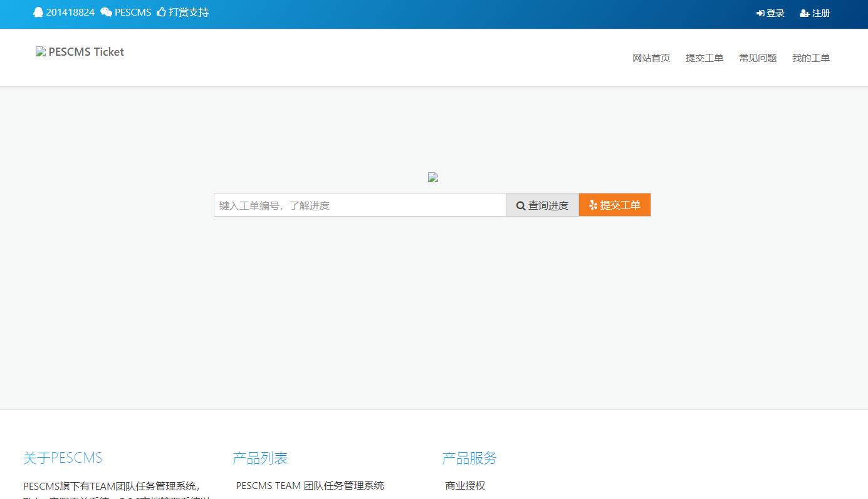Open the 登录 login link
868x499 pixels.
(x=775, y=13)
